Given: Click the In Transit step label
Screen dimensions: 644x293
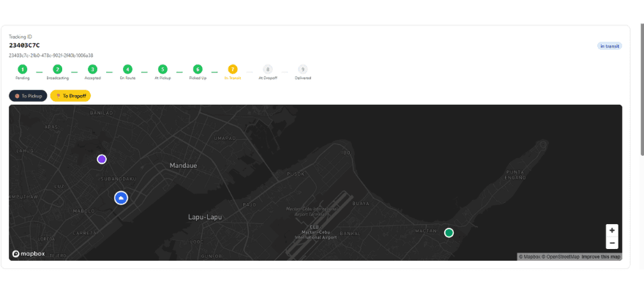Looking at the screenshot, I should [x=233, y=78].
